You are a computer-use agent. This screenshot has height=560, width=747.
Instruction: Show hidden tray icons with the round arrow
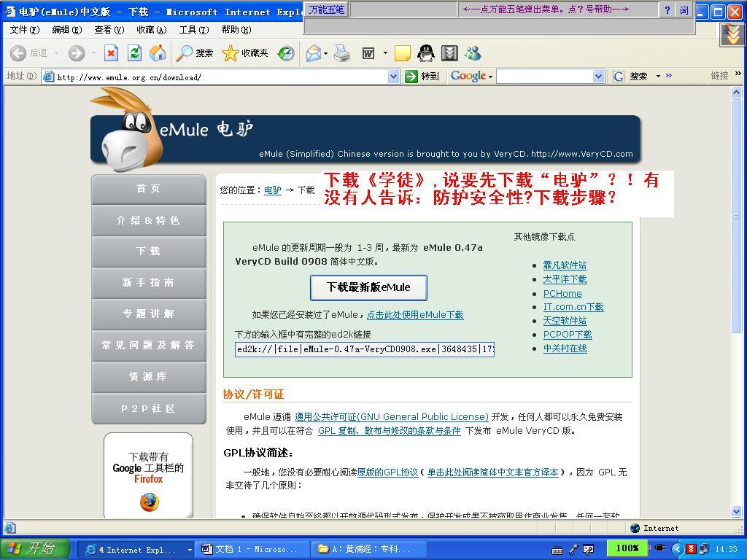pos(678,549)
